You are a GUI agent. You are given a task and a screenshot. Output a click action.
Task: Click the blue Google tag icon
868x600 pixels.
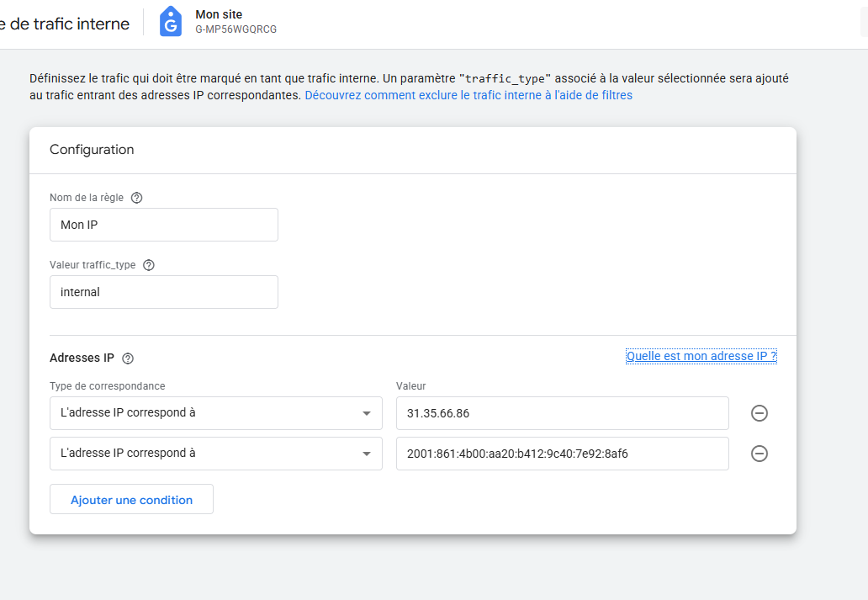pyautogui.click(x=171, y=21)
